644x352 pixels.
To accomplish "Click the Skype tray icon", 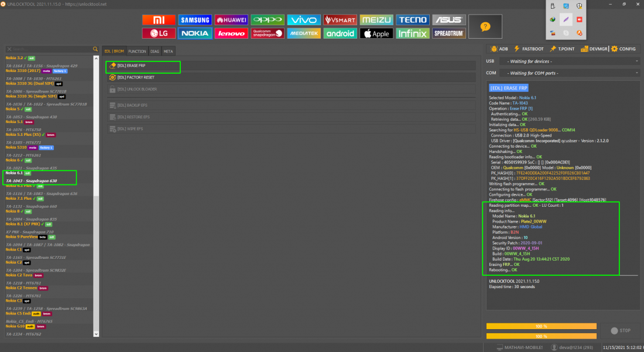I will pyautogui.click(x=566, y=33).
